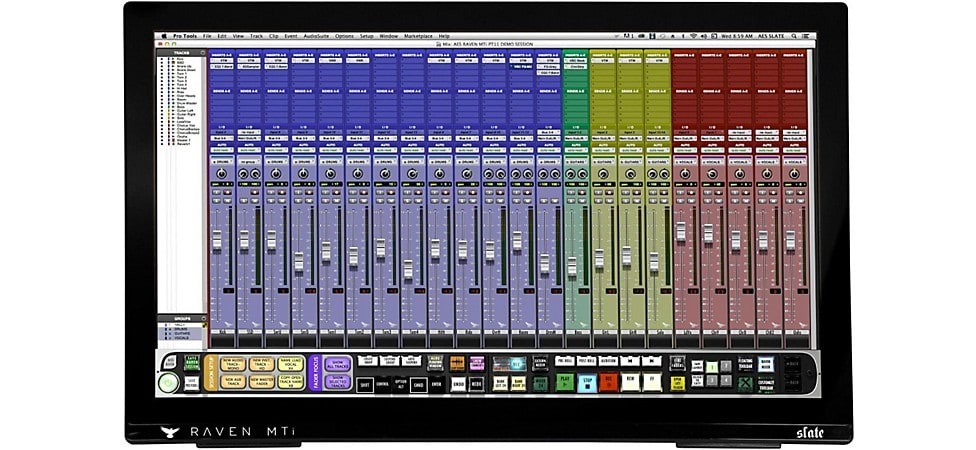Open the Groups list pop-up menu

tap(204, 319)
